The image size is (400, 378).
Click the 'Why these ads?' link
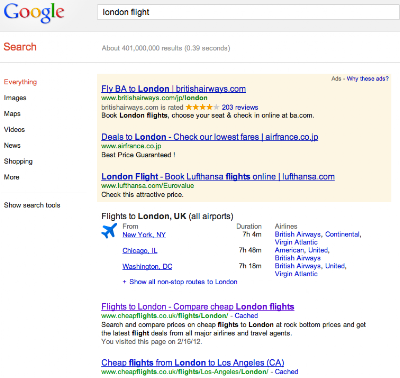click(368, 79)
